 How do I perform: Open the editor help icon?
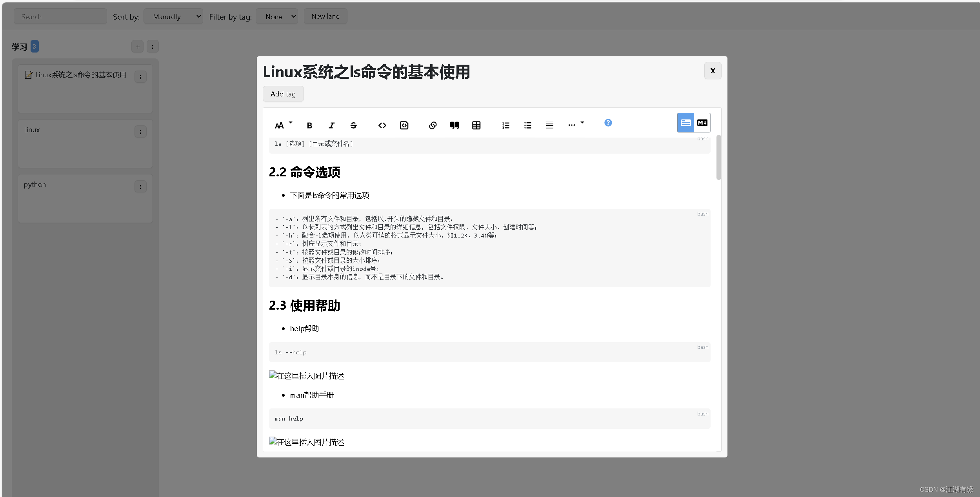click(608, 123)
